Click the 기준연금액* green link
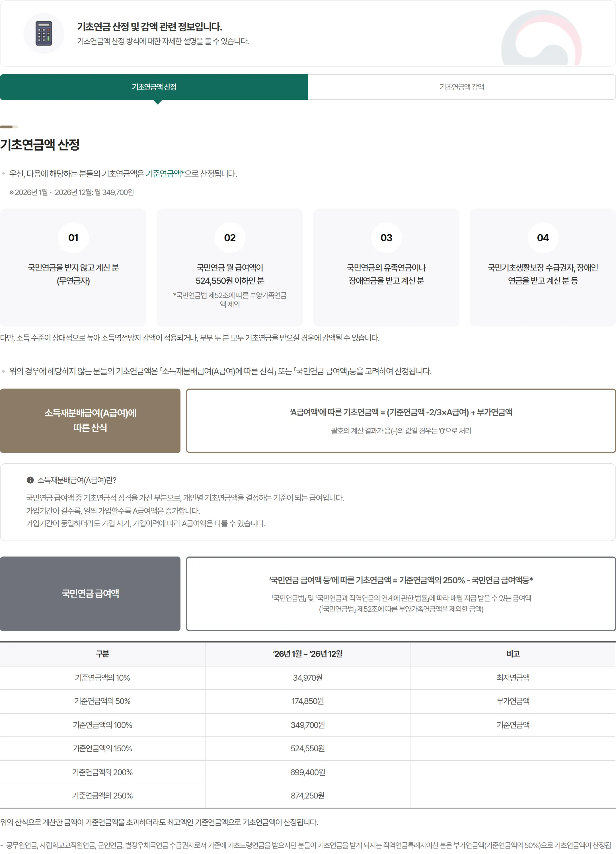616x854 pixels. (165, 174)
